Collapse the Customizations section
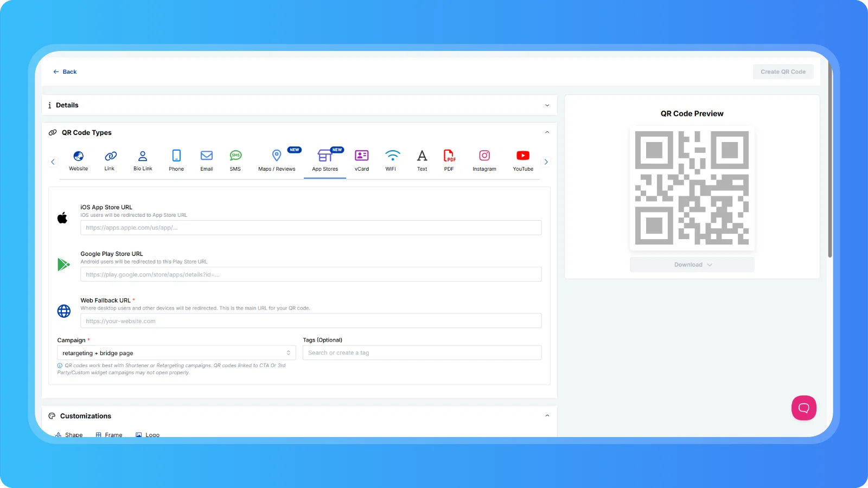Viewport: 868px width, 488px height. (x=547, y=416)
